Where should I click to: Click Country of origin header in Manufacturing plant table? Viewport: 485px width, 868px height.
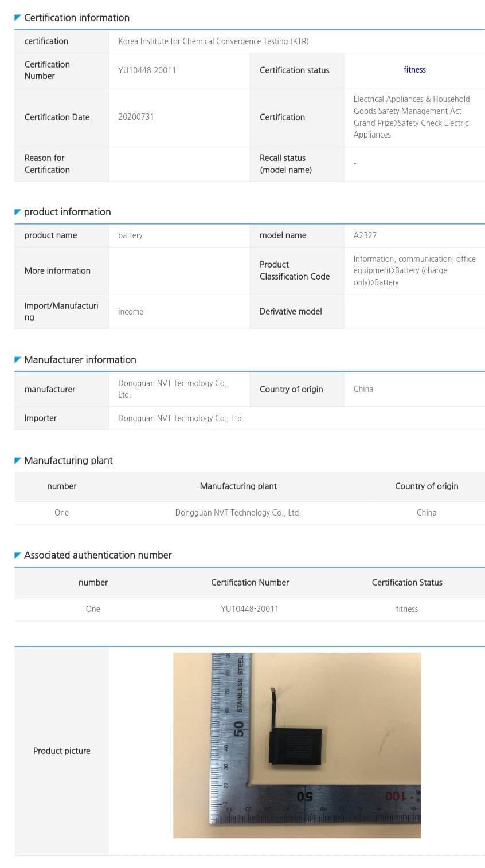(x=427, y=486)
